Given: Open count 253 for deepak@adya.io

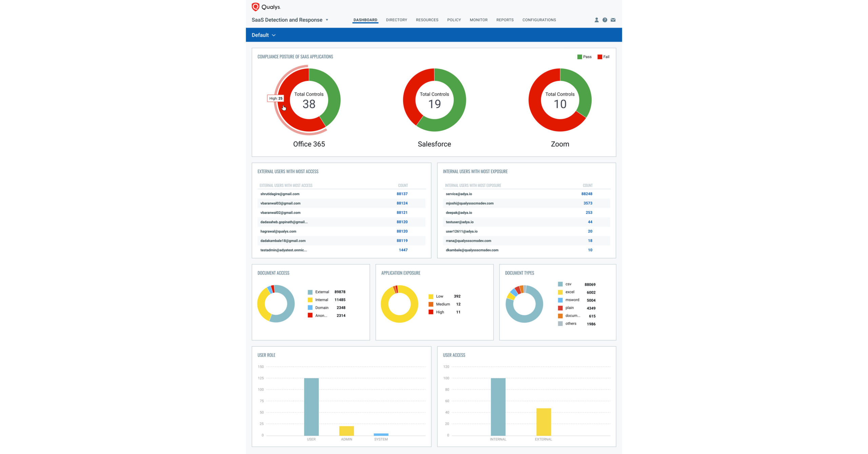Looking at the screenshot, I should (589, 213).
